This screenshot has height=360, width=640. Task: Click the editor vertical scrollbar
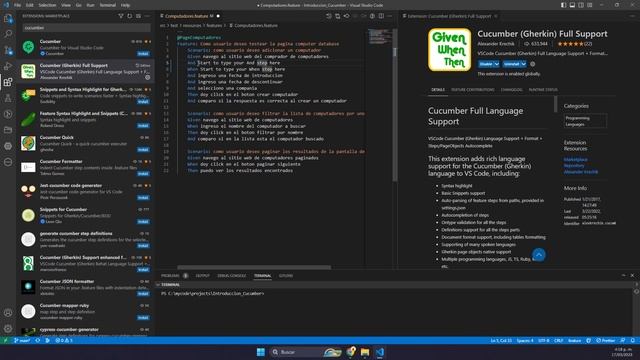395,105
